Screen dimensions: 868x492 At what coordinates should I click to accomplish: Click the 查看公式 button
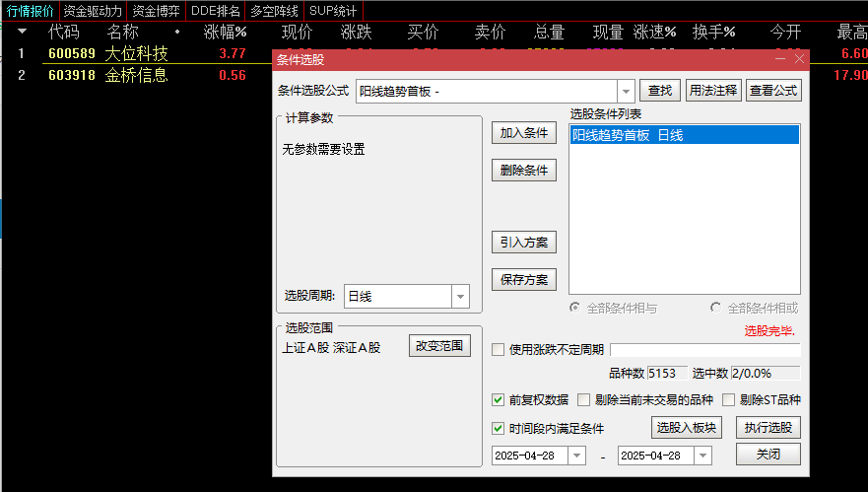[773, 91]
